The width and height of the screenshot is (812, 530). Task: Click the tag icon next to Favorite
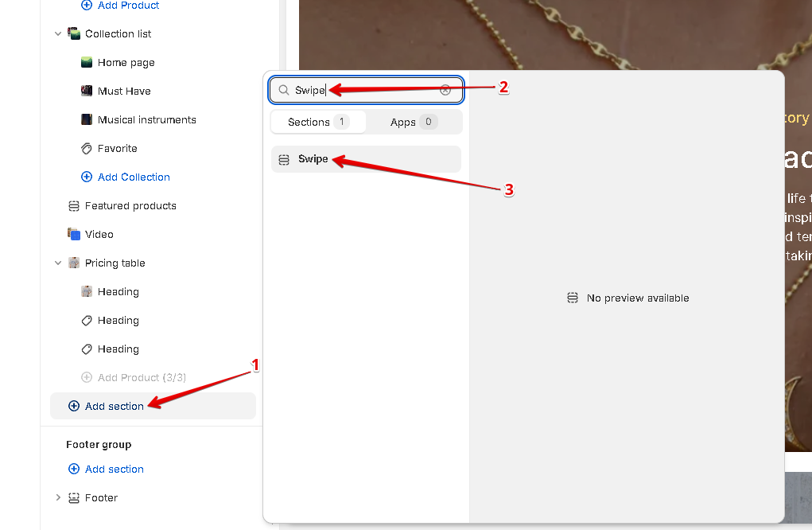tap(87, 149)
